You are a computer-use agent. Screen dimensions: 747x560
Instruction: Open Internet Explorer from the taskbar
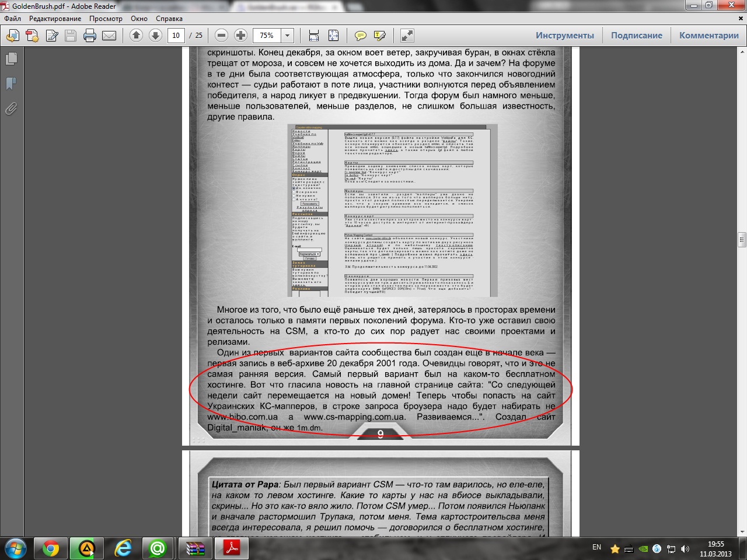click(x=123, y=548)
